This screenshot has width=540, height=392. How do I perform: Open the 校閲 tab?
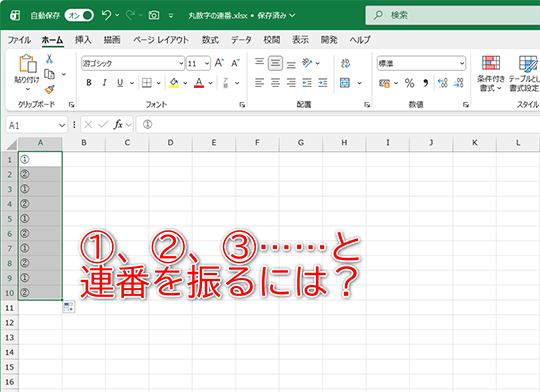272,40
